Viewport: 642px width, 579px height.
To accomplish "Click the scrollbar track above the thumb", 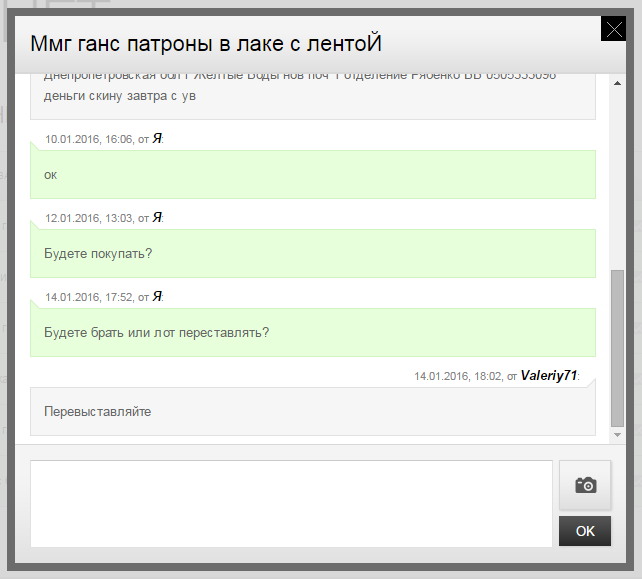I will 617,170.
